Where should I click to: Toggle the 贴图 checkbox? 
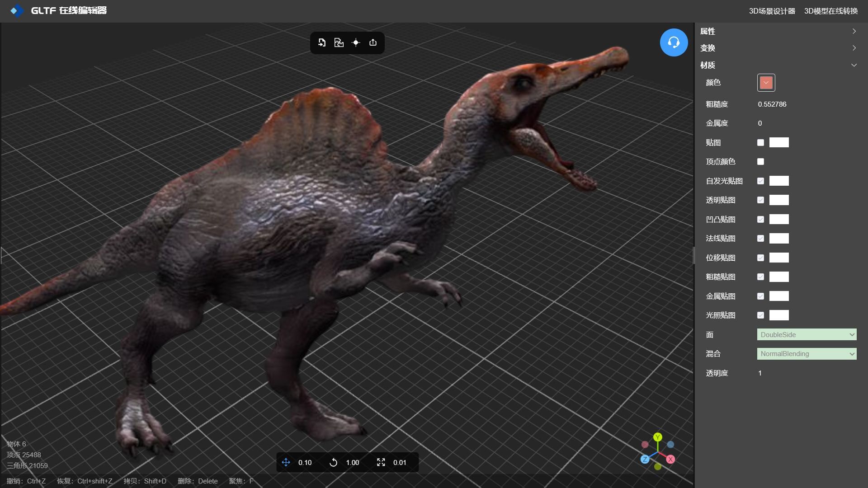pyautogui.click(x=760, y=143)
